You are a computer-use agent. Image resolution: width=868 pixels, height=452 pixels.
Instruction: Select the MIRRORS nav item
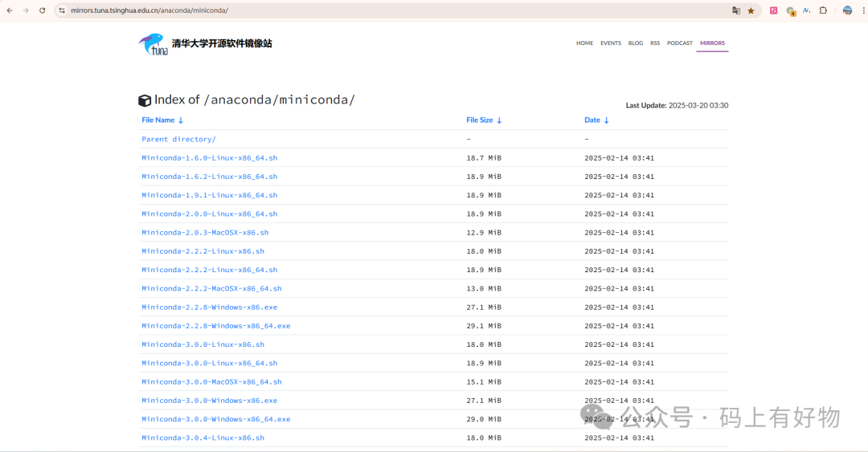pyautogui.click(x=712, y=43)
